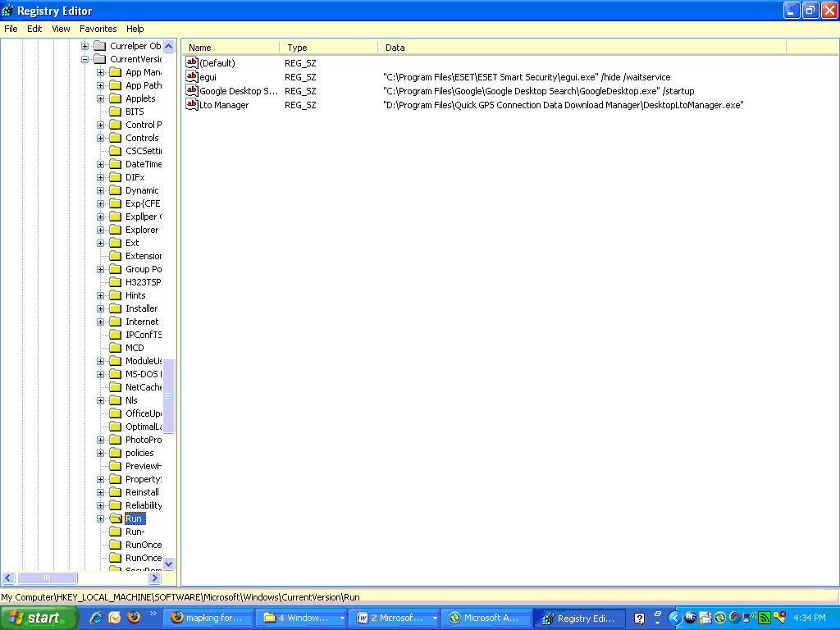Expand the Installer tree node
The height and width of the screenshot is (630, 840).
(100, 308)
